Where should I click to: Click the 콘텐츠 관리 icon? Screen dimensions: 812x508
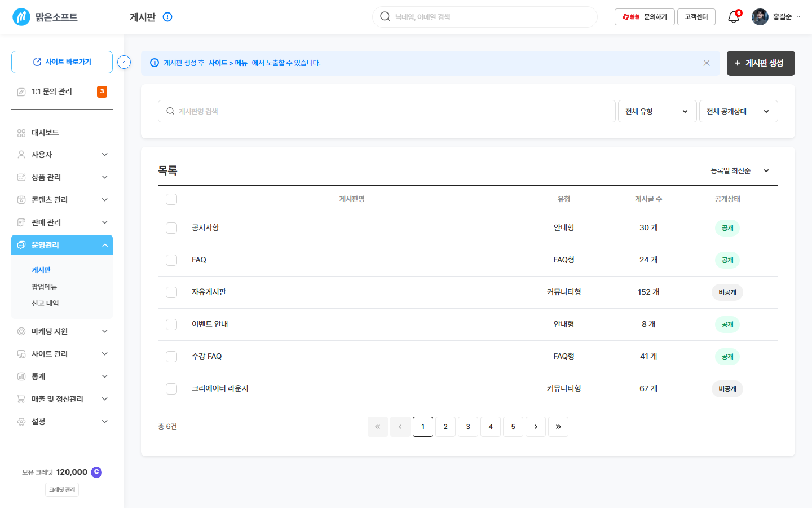21,200
